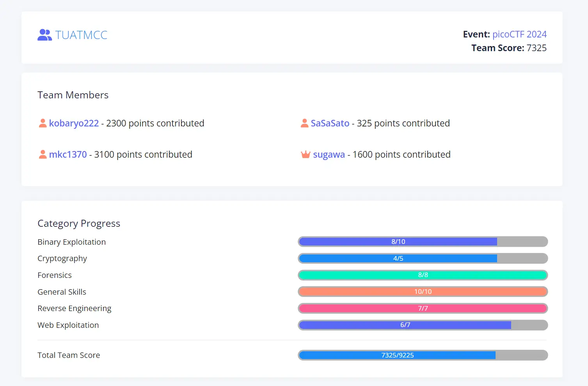Image resolution: width=588 pixels, height=386 pixels.
Task: Open the picoCTF 2024 event link
Action: [519, 34]
